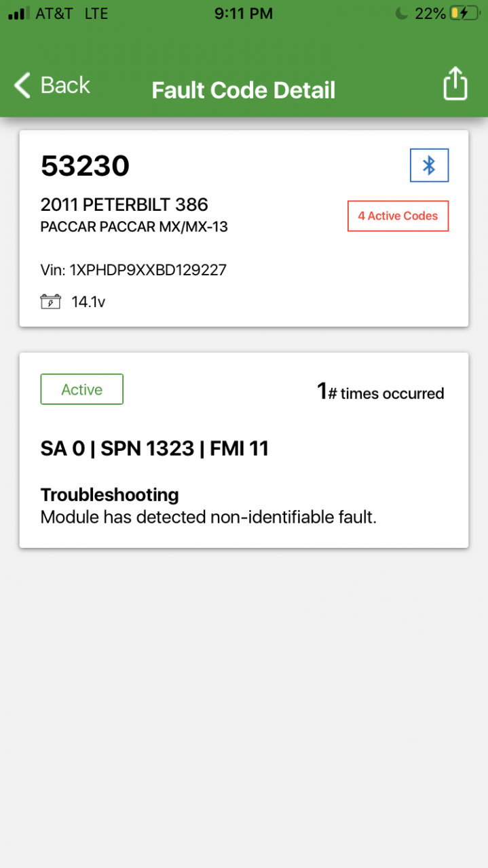Tap the 14.1v voltage reading

(88, 302)
